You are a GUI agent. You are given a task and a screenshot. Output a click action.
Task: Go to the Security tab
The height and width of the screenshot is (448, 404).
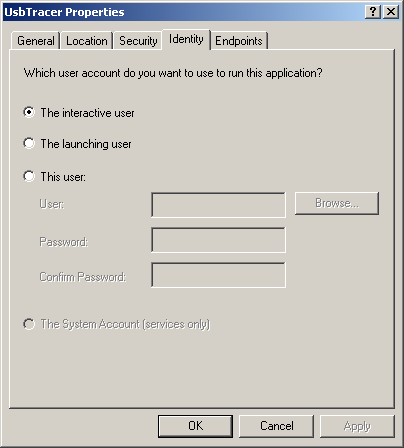[138, 41]
